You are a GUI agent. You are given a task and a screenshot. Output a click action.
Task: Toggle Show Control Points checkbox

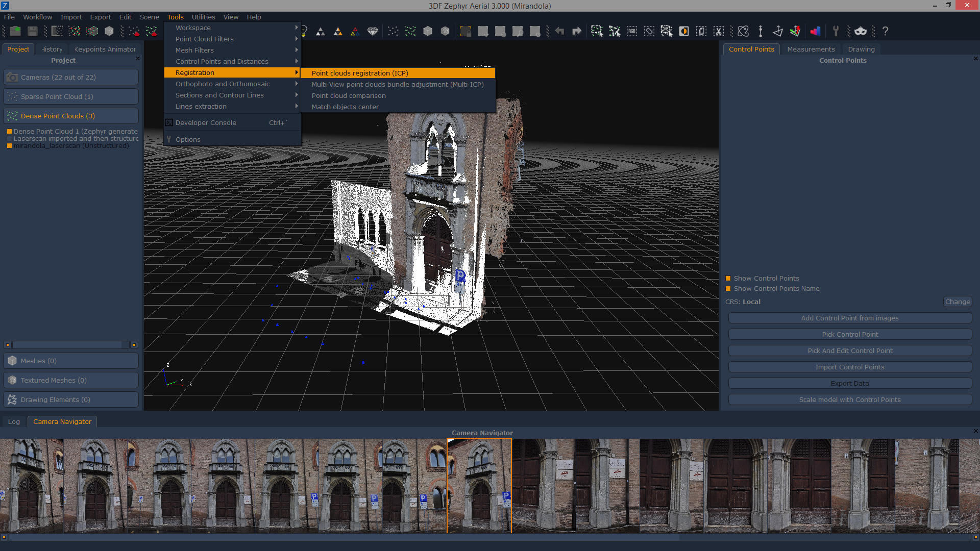pyautogui.click(x=728, y=278)
